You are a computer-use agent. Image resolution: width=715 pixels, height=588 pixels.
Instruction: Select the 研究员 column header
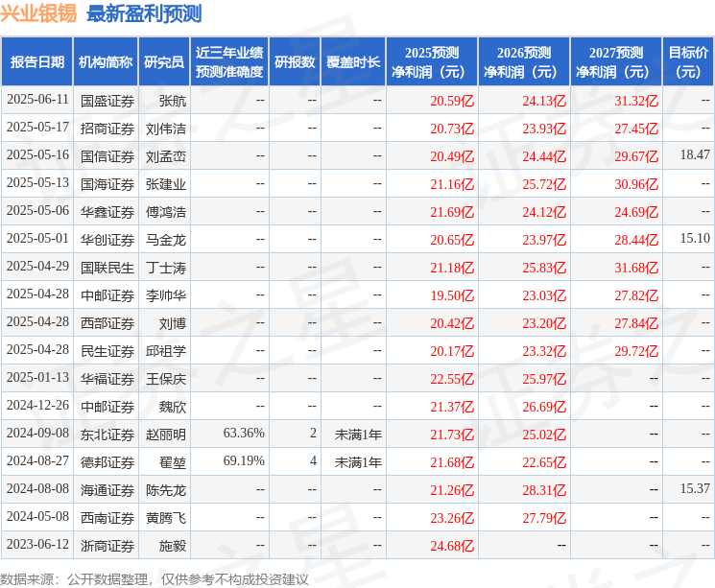164,62
